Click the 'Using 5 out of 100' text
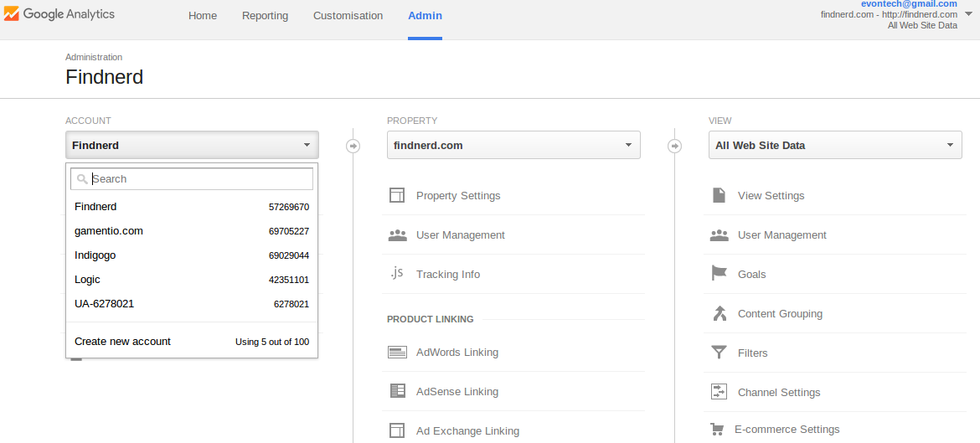The height and width of the screenshot is (443, 980). tap(272, 343)
